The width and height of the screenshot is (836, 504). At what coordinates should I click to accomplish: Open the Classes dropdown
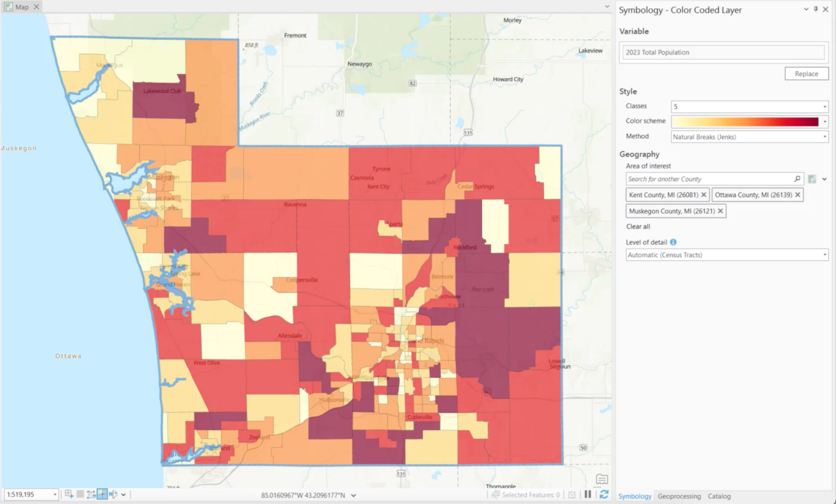click(825, 107)
